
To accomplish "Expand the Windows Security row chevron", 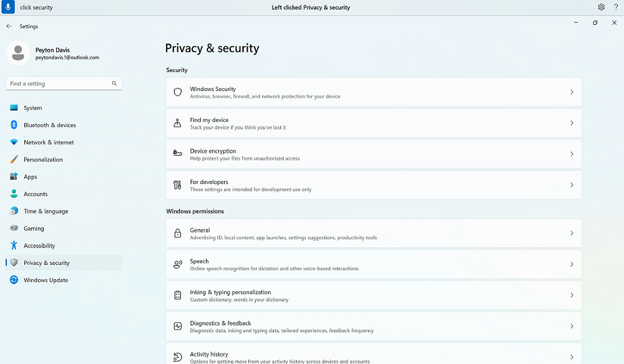I will tap(572, 91).
